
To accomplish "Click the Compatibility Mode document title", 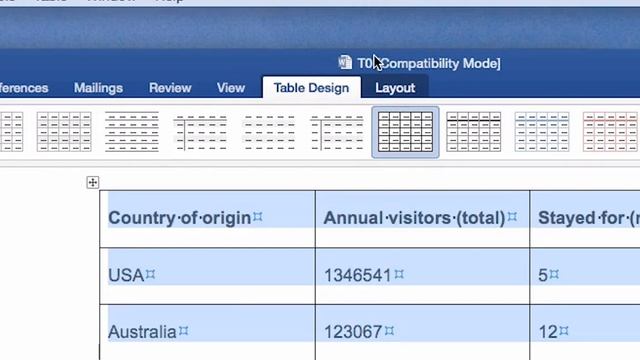I will coord(429,63).
